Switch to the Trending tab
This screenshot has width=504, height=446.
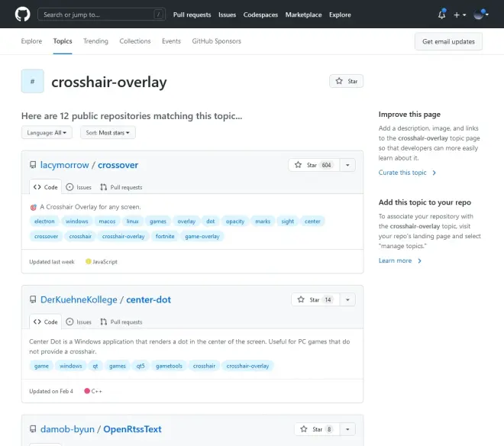(95, 41)
